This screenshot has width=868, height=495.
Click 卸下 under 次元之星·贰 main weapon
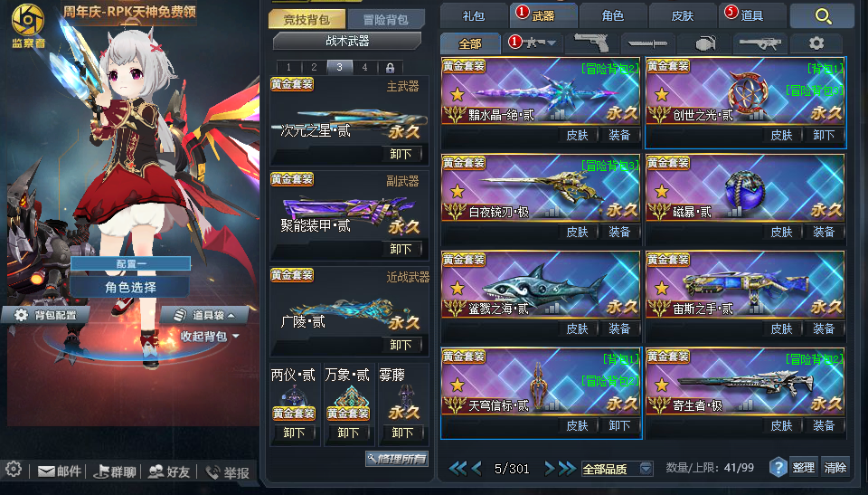point(401,154)
